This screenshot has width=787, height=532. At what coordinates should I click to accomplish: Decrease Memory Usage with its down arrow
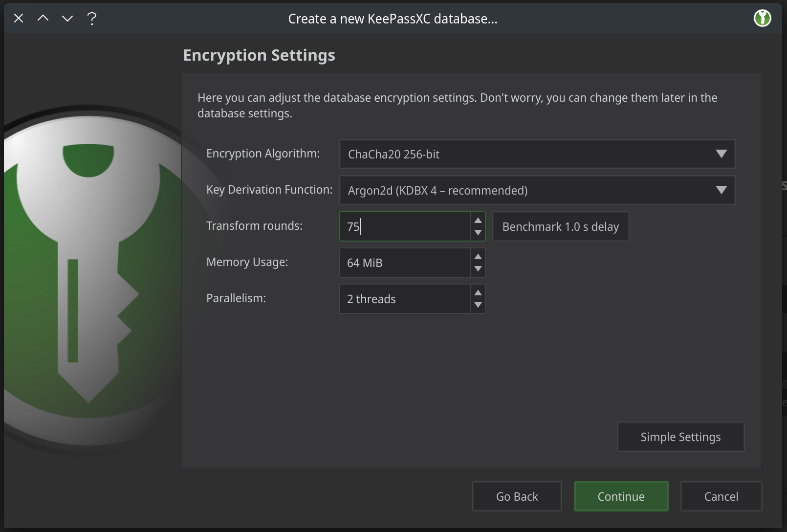point(478,269)
